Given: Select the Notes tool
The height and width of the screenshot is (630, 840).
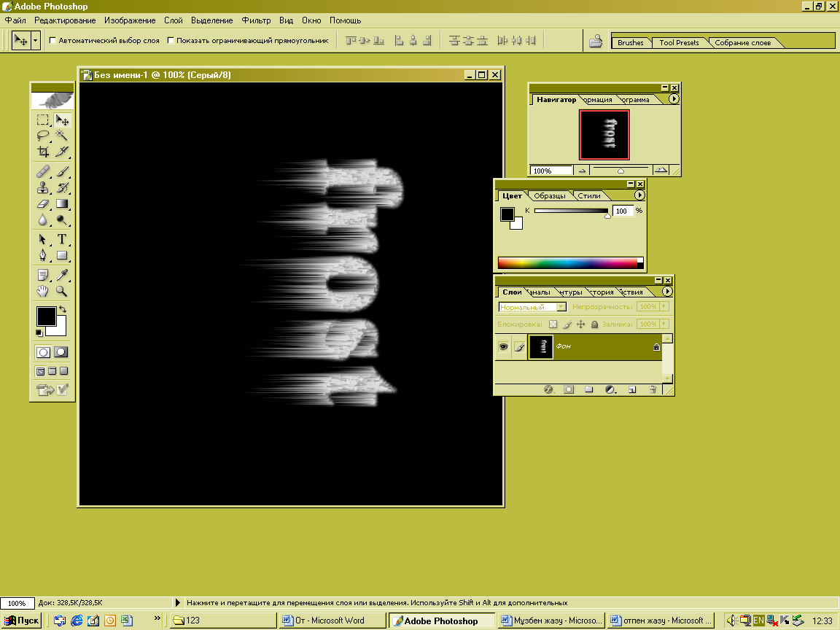Looking at the screenshot, I should click(x=43, y=276).
